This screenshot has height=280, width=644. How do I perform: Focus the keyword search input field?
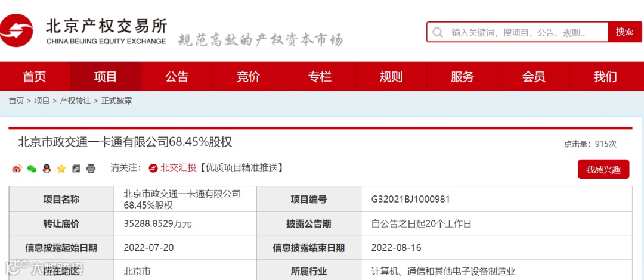pyautogui.click(x=518, y=32)
